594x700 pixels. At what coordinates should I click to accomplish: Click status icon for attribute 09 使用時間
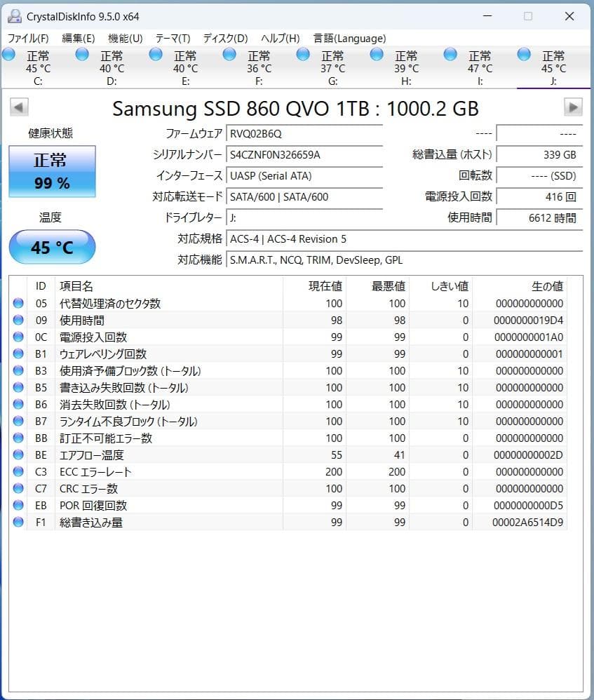pyautogui.click(x=18, y=320)
